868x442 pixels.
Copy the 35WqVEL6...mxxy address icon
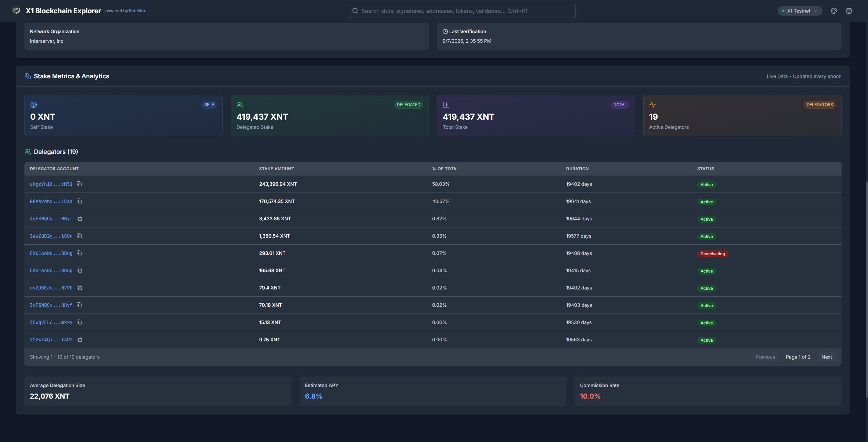(79, 322)
